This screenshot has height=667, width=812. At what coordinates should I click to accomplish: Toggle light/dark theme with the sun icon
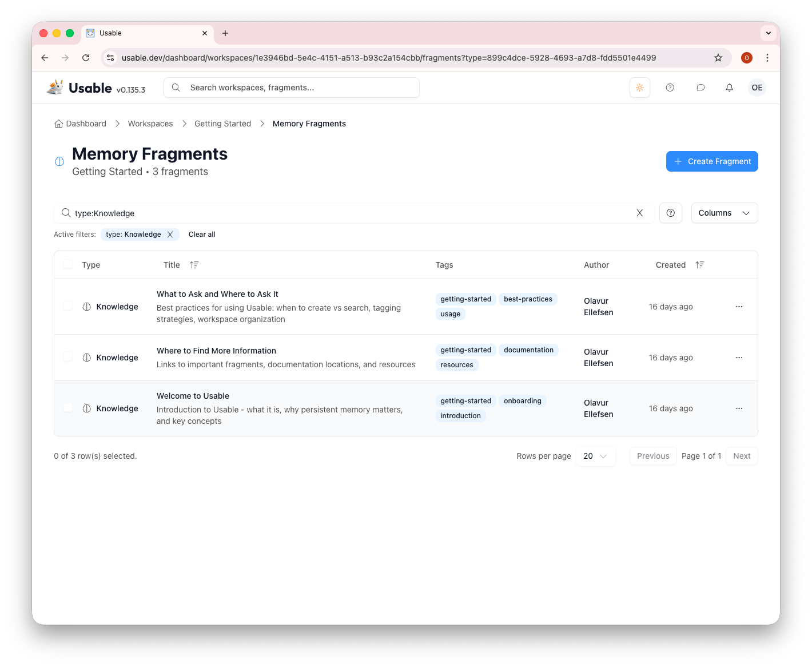[x=639, y=87]
